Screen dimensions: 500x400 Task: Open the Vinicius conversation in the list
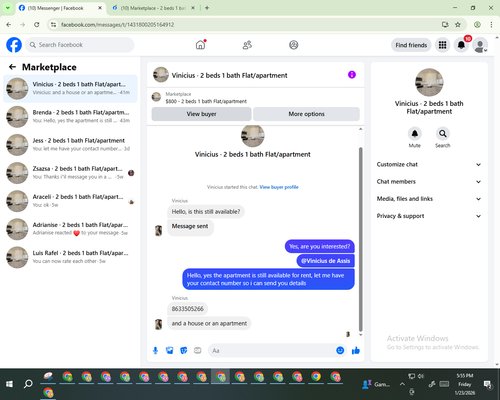point(70,88)
